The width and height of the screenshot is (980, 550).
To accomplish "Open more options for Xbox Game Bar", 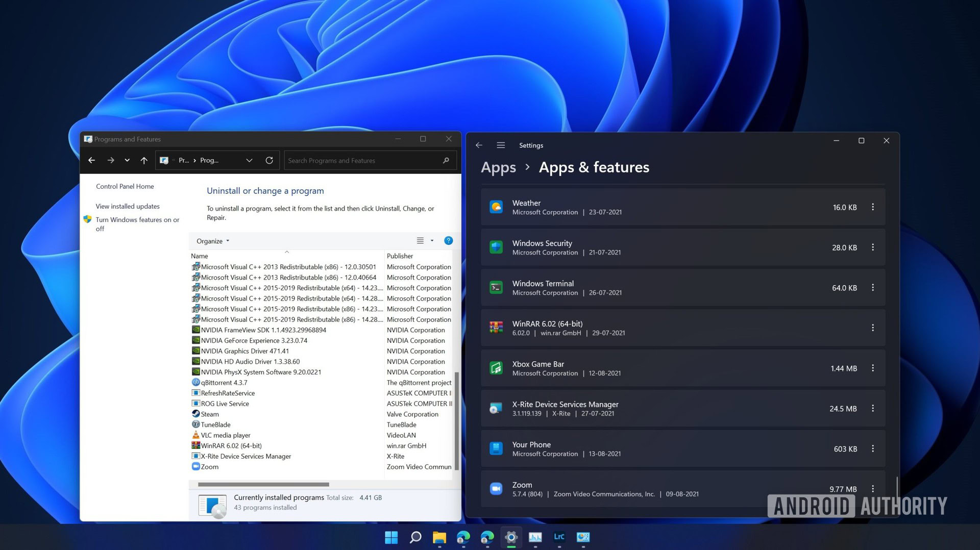I will (872, 368).
